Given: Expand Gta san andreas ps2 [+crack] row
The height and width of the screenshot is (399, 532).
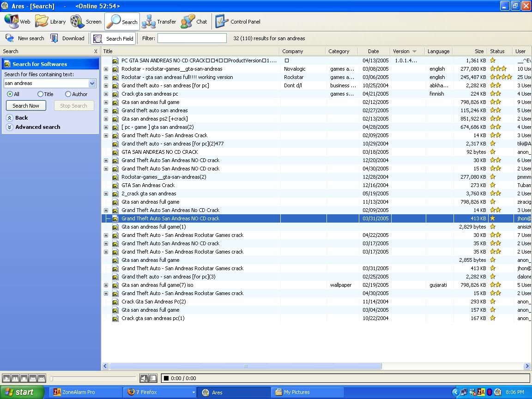Looking at the screenshot, I should pos(106,119).
